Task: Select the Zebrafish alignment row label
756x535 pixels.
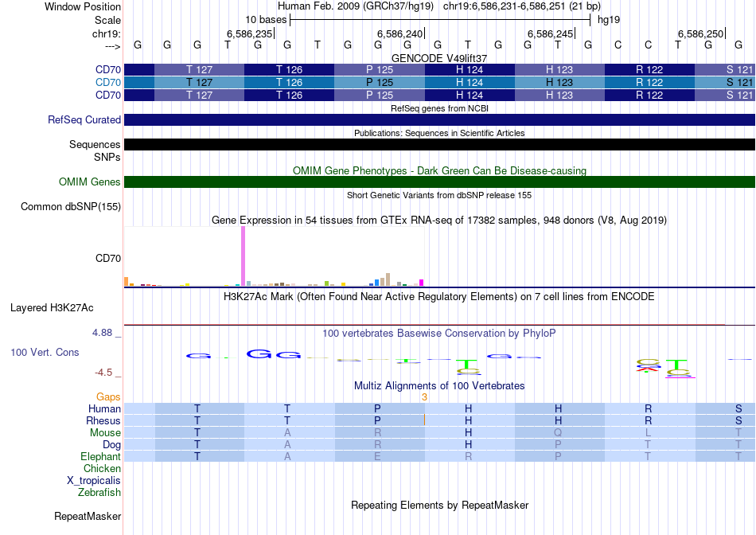Action: 99,493
